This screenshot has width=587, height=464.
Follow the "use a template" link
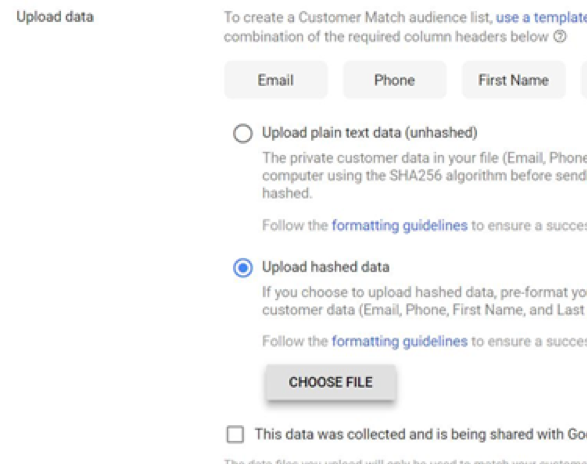[x=541, y=18]
